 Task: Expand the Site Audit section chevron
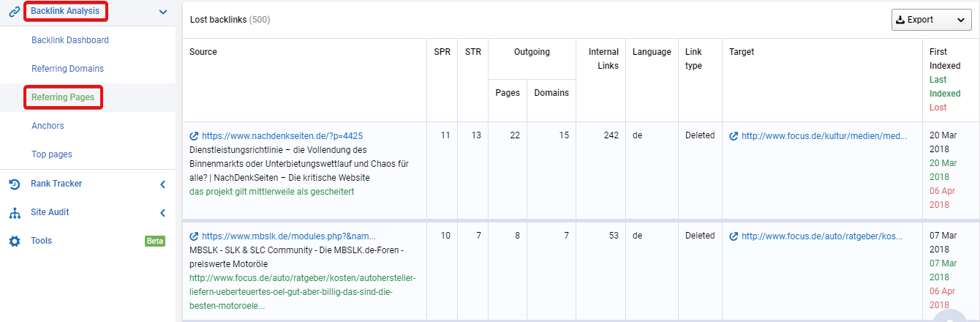point(163,212)
